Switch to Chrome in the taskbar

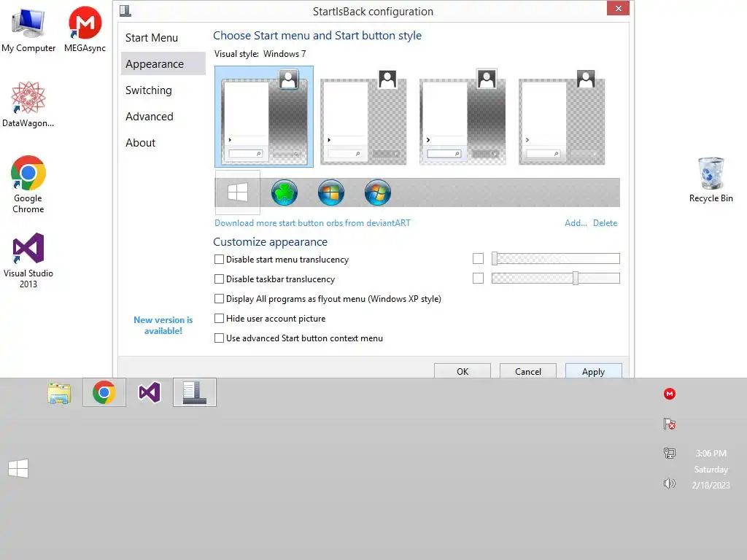[x=104, y=392]
